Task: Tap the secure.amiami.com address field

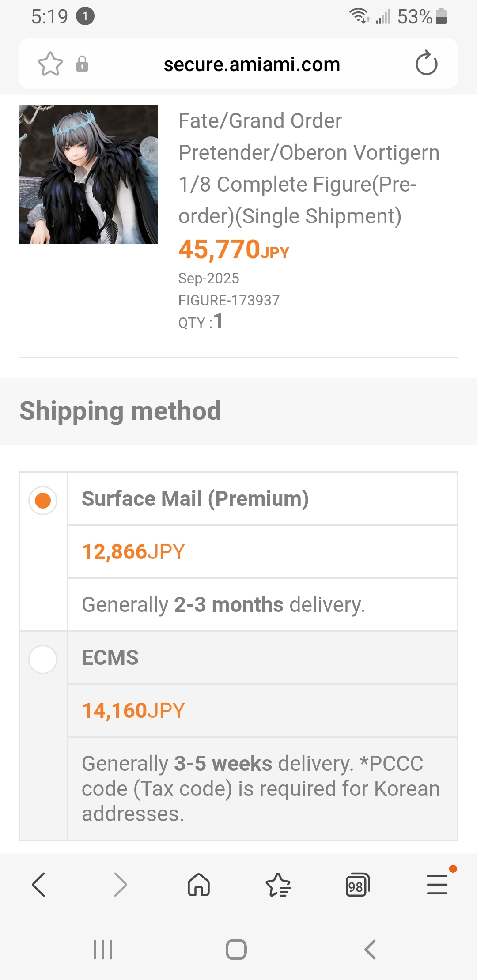Action: tap(252, 64)
